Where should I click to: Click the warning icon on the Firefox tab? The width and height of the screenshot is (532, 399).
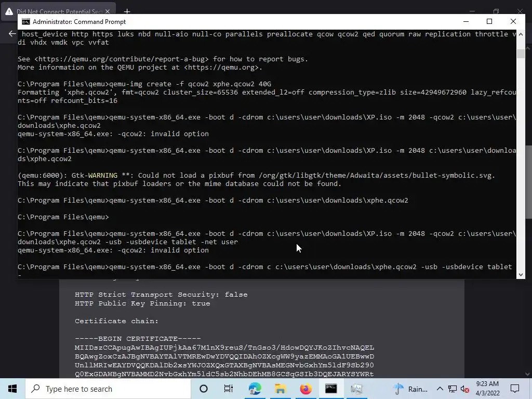pos(9,11)
